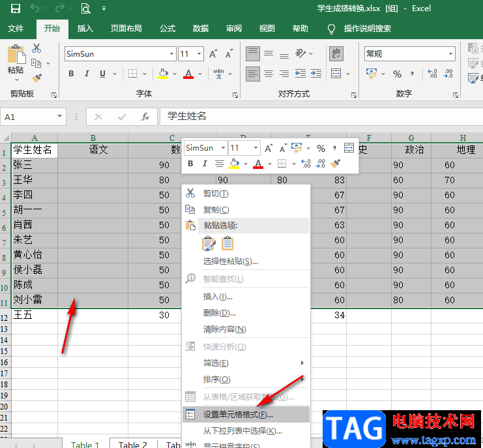This screenshot has width=483, height=448.
Task: Click Increase Decimal in ribbon number group
Action: (432, 74)
